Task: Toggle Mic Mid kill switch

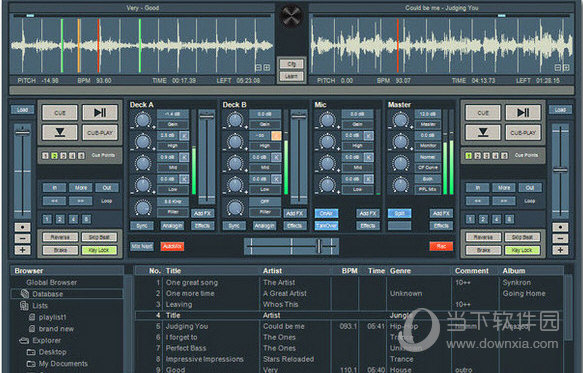Action: (368, 157)
